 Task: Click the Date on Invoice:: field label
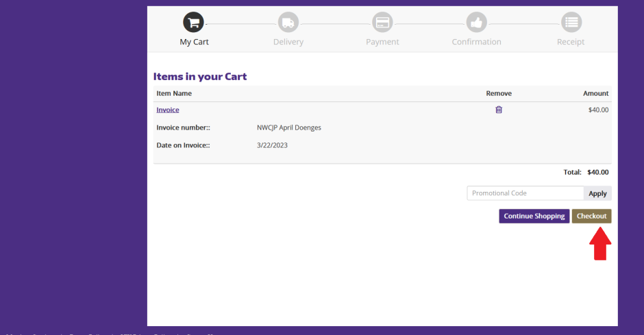point(183,145)
